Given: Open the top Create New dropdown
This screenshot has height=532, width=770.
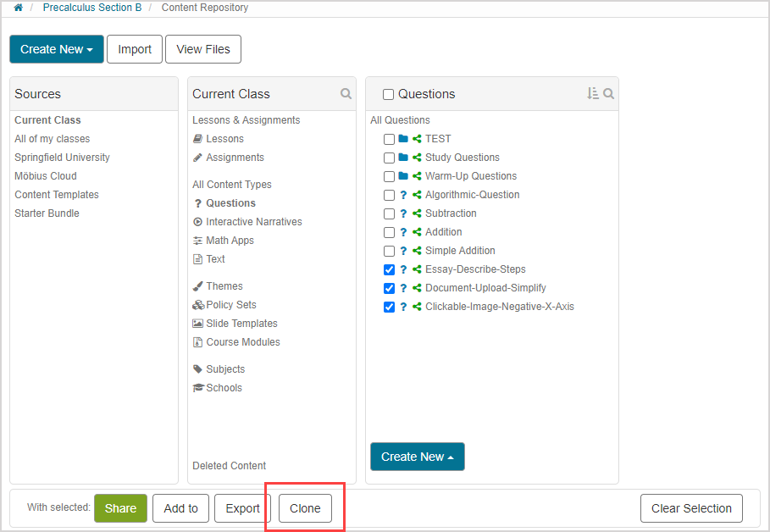Looking at the screenshot, I should 57,49.
